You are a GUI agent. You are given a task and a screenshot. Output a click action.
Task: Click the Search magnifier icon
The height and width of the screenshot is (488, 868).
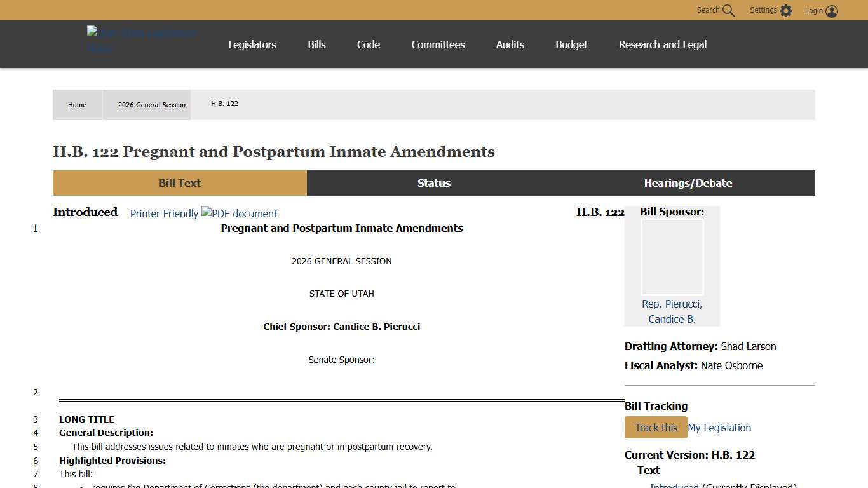[x=728, y=11]
